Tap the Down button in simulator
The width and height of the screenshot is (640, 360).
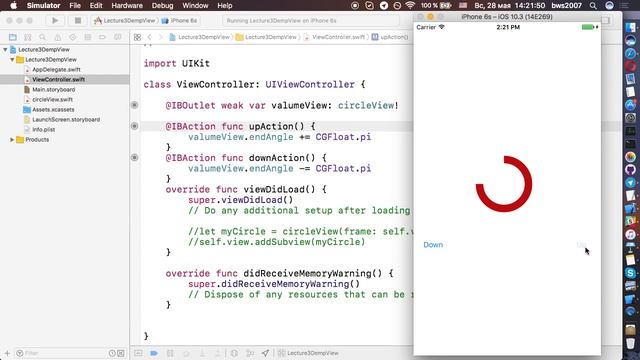pyautogui.click(x=433, y=245)
